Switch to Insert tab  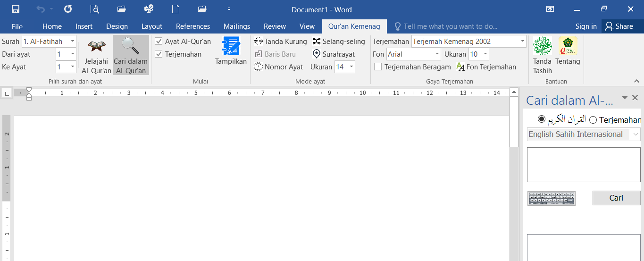point(84,26)
